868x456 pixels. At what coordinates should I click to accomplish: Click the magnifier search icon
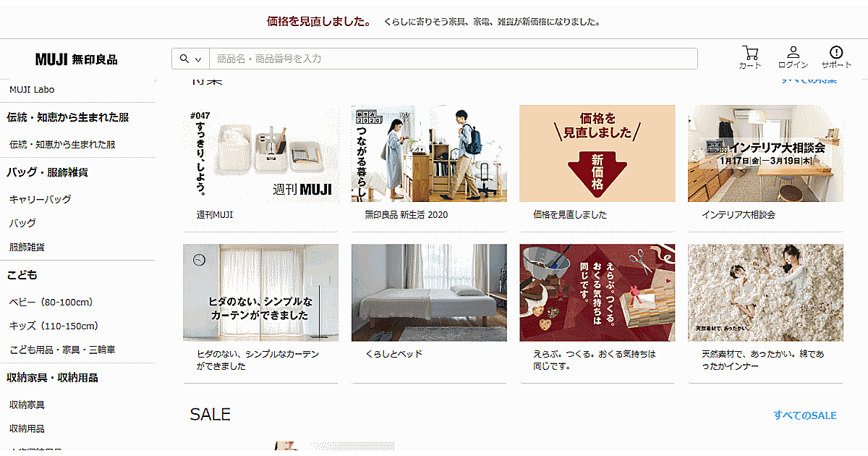click(184, 59)
